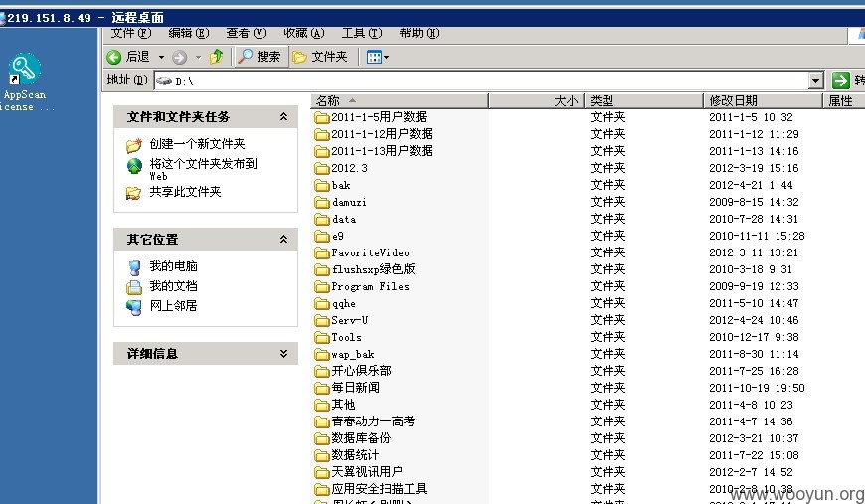Select the damuzi folder icon
The image size is (865, 504).
[321, 203]
